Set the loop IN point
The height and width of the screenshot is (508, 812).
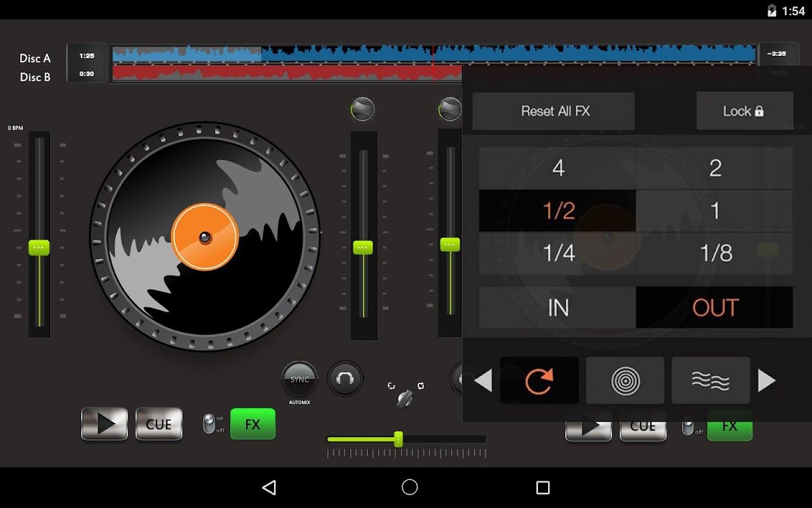tap(558, 307)
